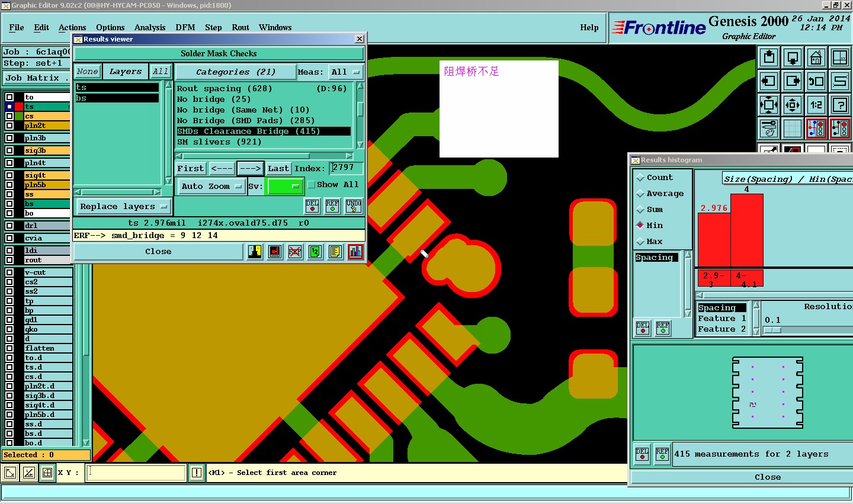Open the Auto Zoom dropdown

coord(211,186)
